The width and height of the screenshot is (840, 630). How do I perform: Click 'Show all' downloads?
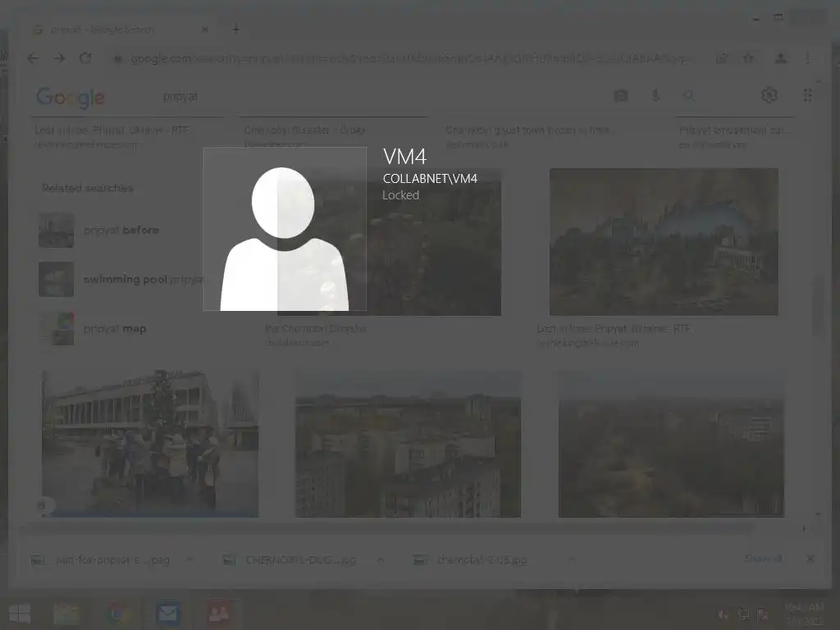click(764, 559)
